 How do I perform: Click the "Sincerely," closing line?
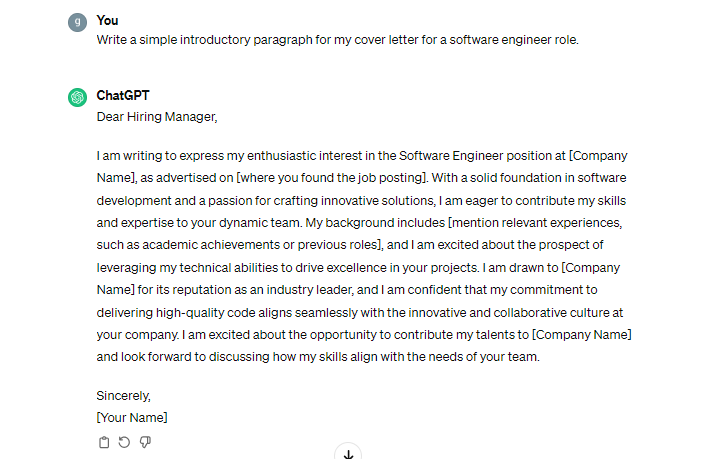[123, 395]
